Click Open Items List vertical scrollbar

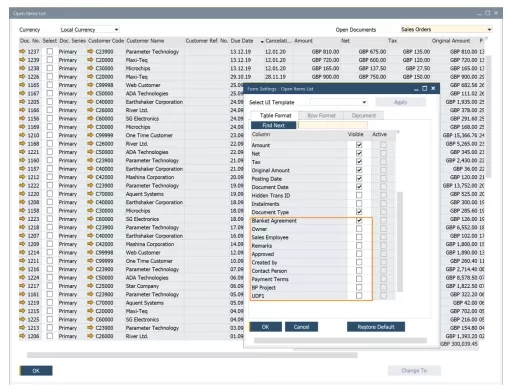pos(489,117)
